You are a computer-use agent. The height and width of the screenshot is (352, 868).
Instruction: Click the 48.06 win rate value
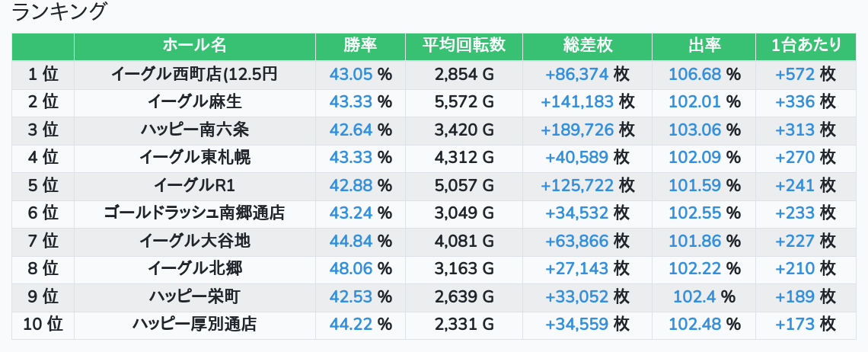tap(351, 269)
